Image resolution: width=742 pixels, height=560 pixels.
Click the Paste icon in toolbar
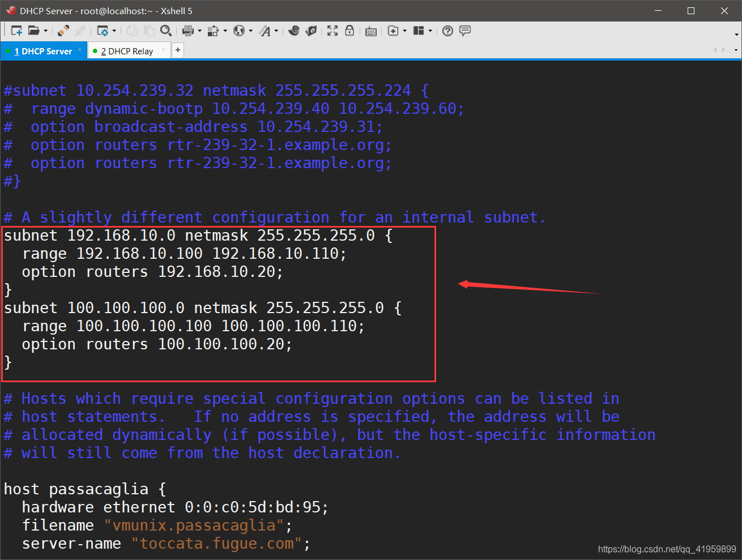(148, 31)
